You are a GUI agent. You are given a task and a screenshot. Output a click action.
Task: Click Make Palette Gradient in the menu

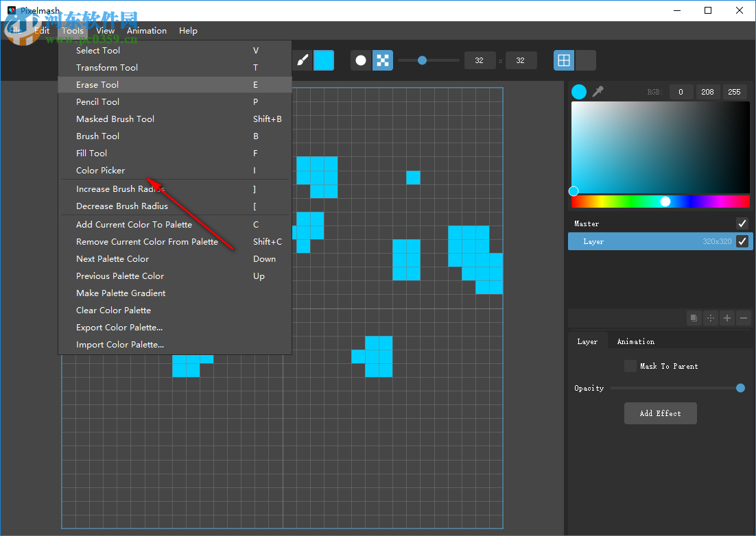click(x=121, y=293)
